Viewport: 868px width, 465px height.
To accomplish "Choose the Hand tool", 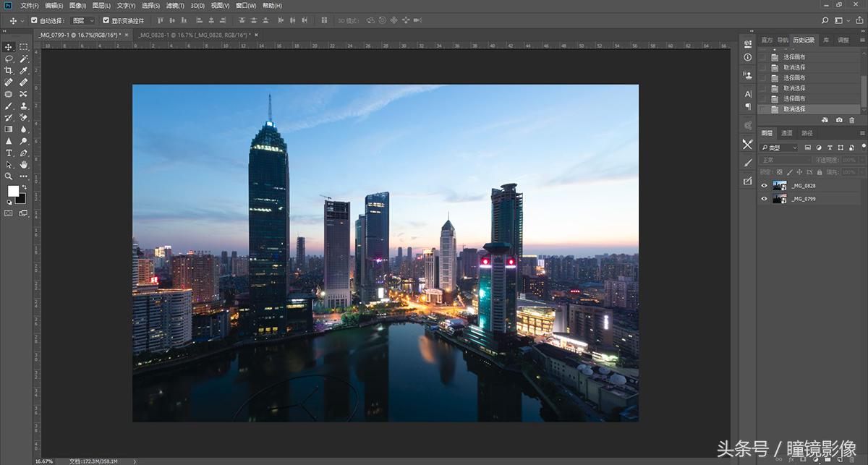I will 24,164.
